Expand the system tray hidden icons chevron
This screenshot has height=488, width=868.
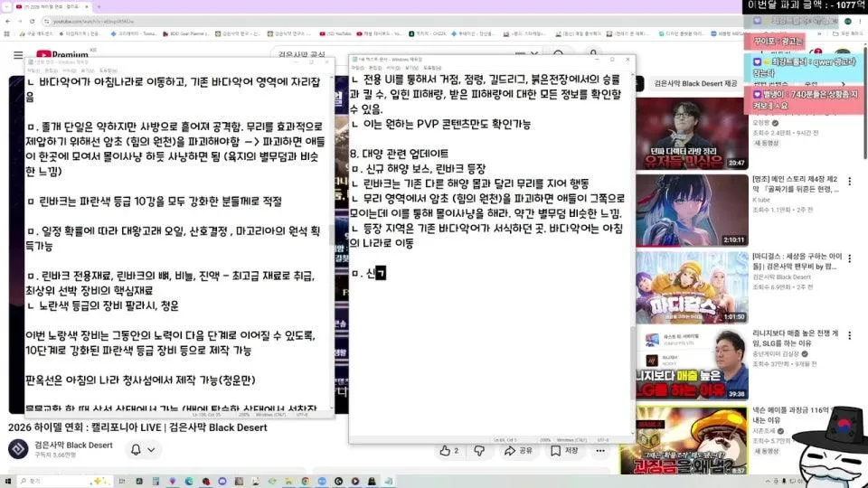(x=768, y=482)
